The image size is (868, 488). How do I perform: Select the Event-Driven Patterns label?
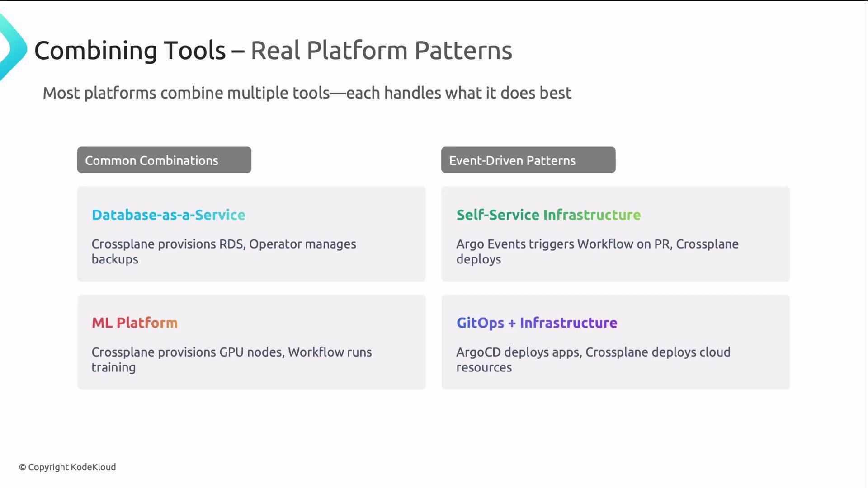(x=528, y=160)
